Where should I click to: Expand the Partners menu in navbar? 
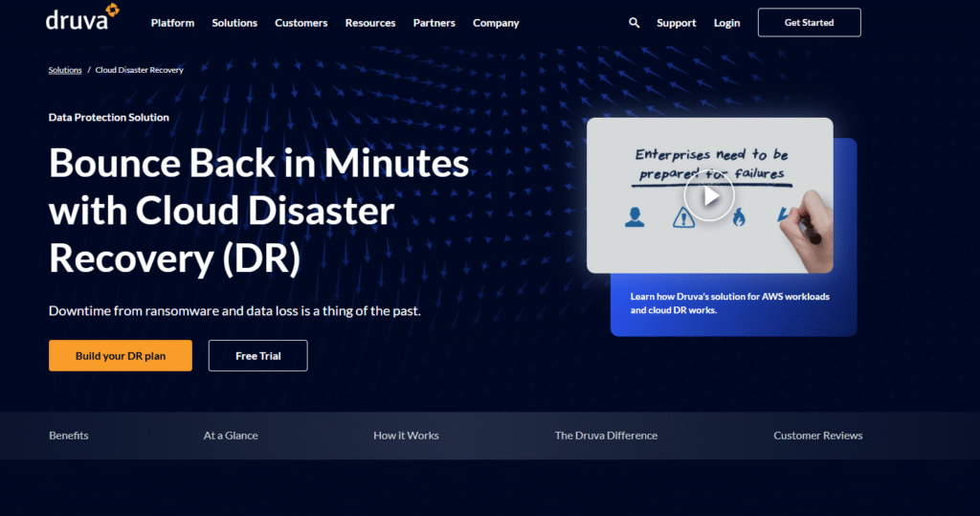pyautogui.click(x=434, y=23)
